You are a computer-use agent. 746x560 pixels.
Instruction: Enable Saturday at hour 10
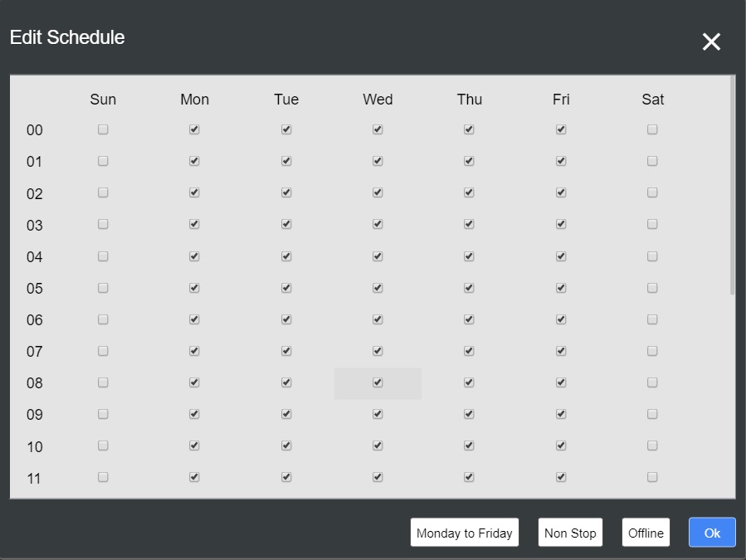[x=652, y=446]
